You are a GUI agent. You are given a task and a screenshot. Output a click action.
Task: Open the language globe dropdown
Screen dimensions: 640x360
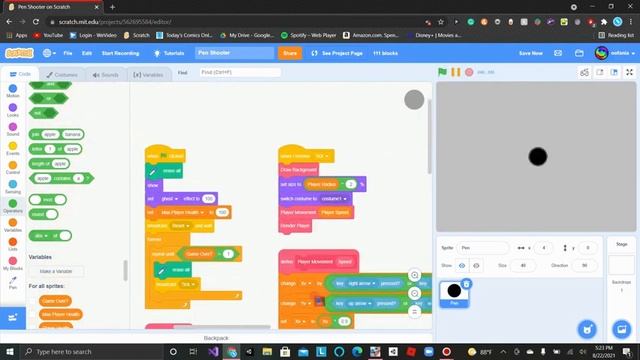pos(49,53)
